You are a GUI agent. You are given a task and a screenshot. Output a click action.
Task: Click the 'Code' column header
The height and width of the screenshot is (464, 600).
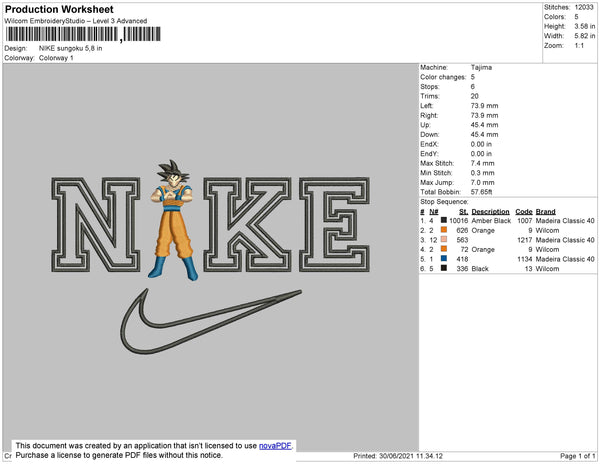[524, 212]
